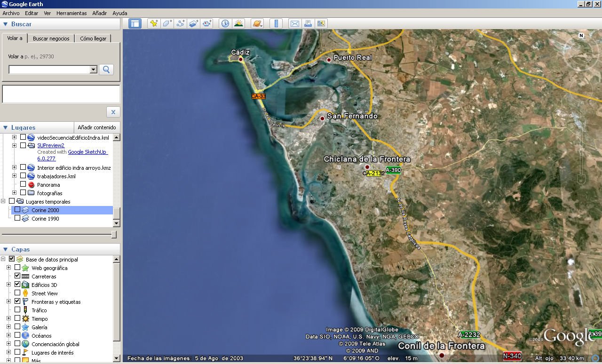Add an image overlay
Screen dimensions: 602x364
pyautogui.click(x=193, y=23)
